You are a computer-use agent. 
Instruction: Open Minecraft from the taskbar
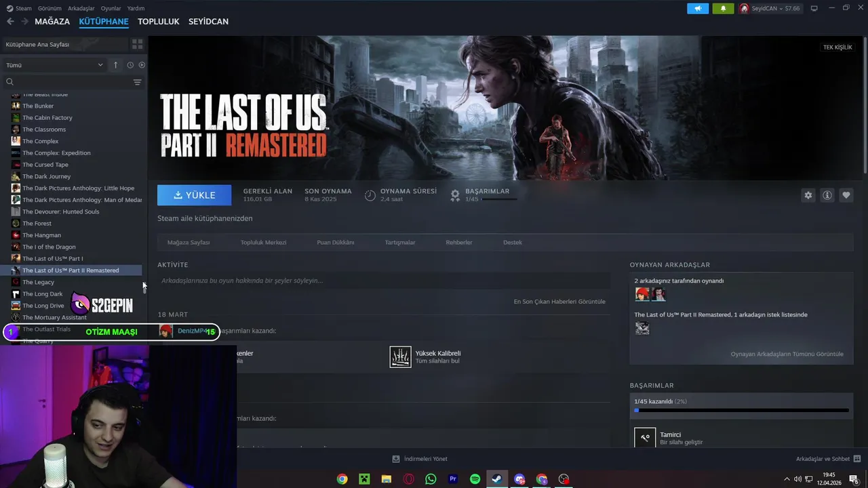[x=364, y=479]
